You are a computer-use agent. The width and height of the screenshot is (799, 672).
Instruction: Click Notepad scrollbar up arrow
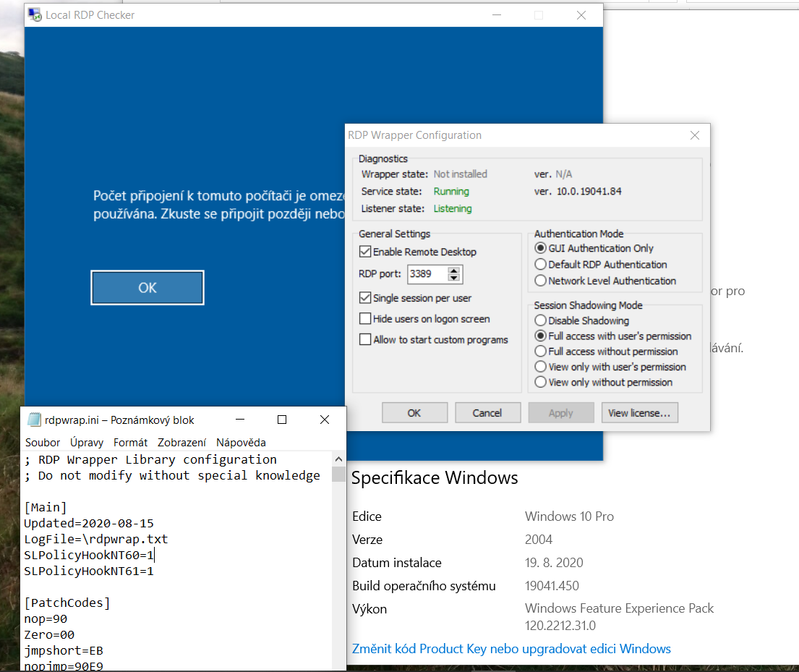[x=339, y=459]
